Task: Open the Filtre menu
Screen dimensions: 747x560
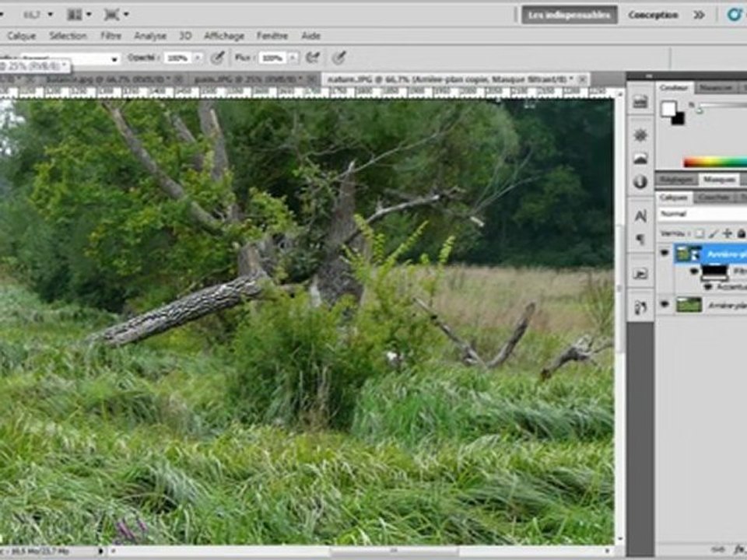Action: pos(110,36)
